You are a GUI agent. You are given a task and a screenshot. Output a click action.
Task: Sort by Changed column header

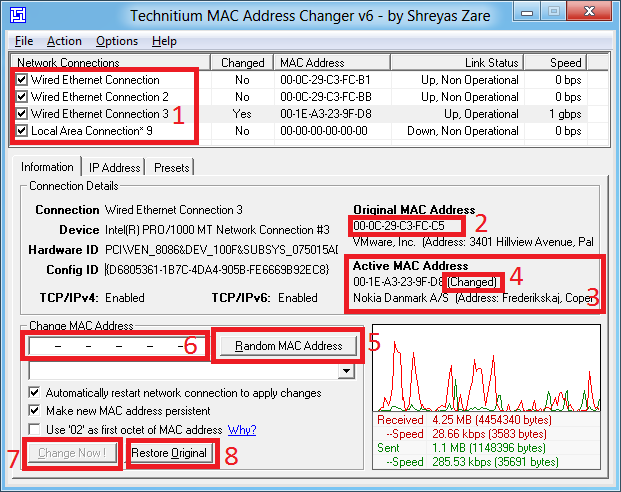[x=242, y=63]
